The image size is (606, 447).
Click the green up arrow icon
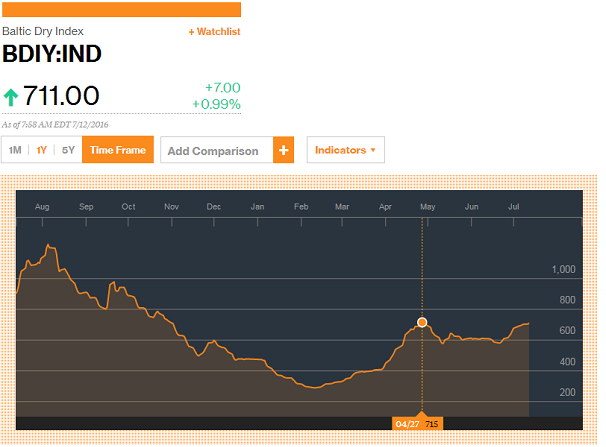pos(11,97)
